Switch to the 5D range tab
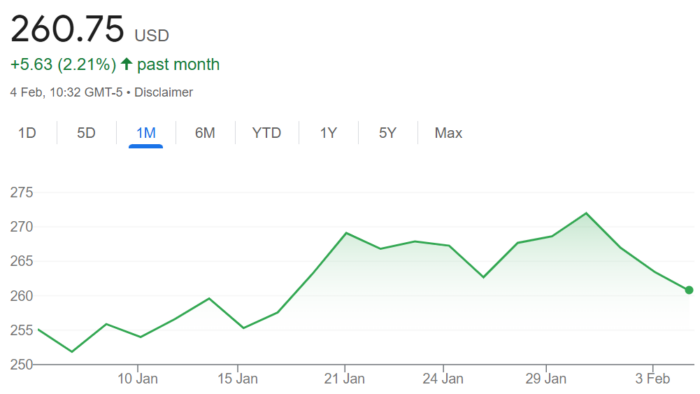Screen dimensions: 700x394 [x=86, y=133]
